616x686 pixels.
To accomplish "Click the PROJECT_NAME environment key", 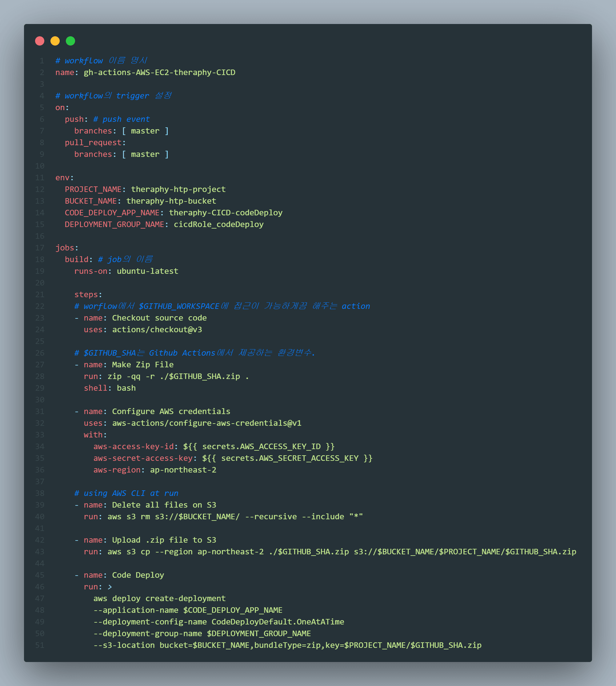I will (x=93, y=189).
